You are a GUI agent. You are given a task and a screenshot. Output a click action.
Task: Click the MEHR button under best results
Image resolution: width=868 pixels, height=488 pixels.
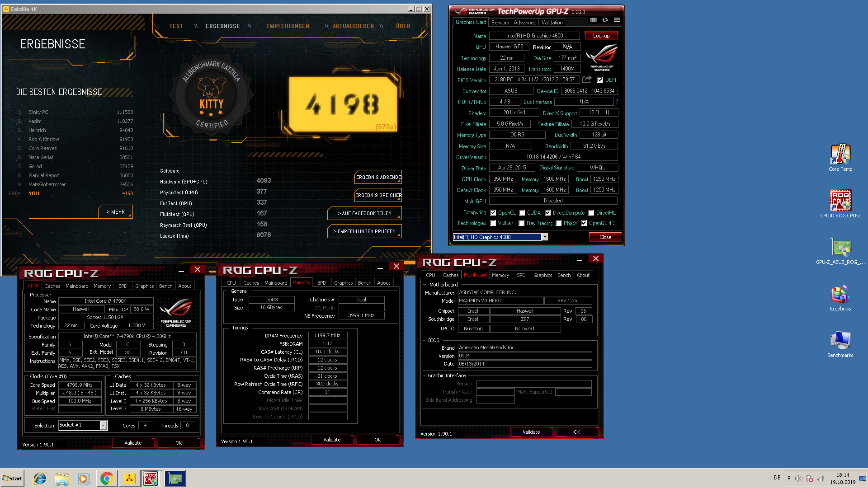click(x=115, y=211)
